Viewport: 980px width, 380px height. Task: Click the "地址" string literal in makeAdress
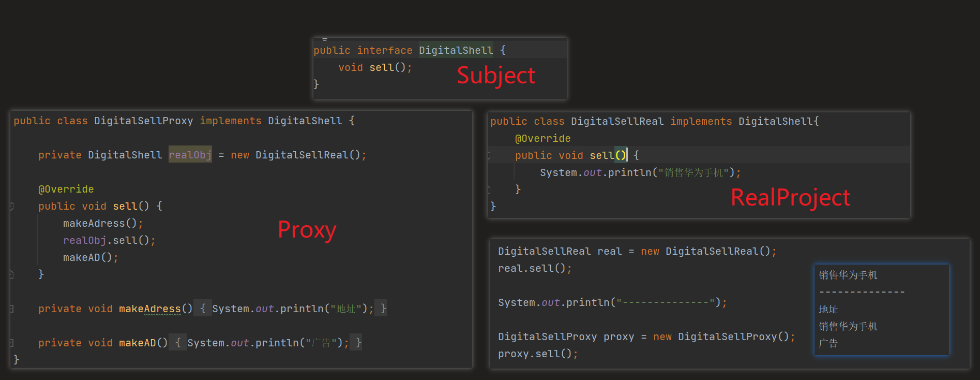(x=345, y=309)
